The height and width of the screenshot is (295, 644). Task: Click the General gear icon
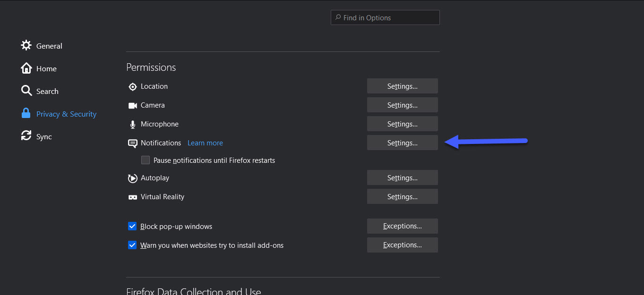26,45
